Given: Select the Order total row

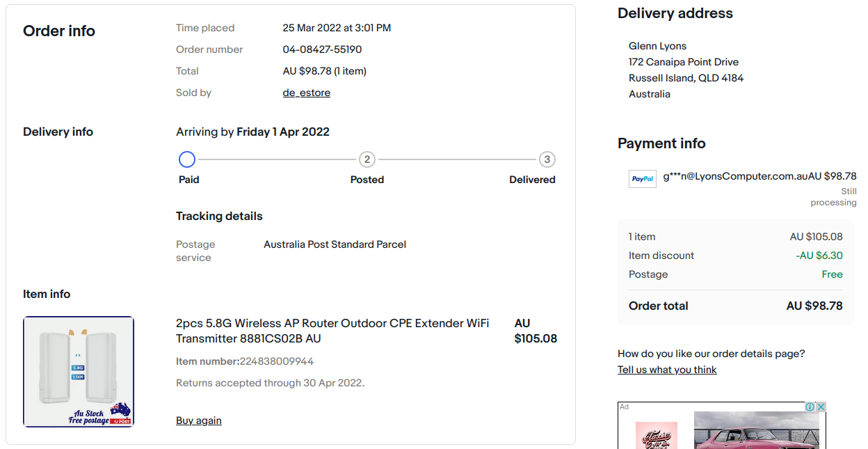Looking at the screenshot, I should 735,306.
